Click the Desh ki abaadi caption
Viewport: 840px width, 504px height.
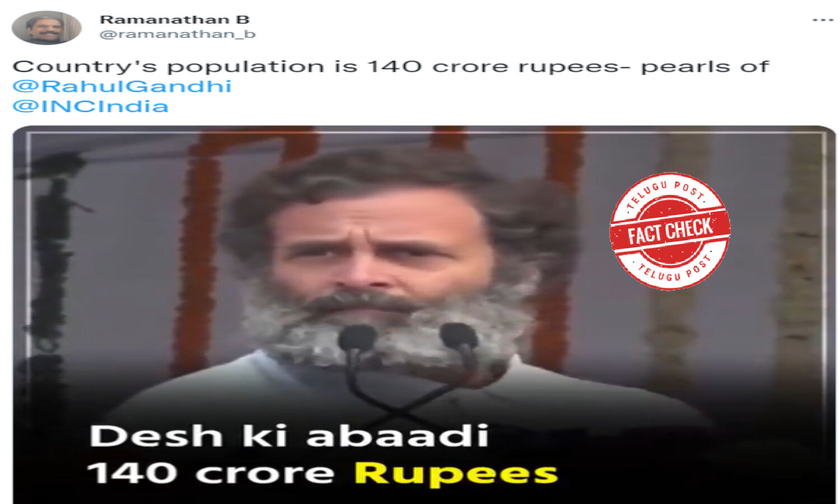[289, 436]
